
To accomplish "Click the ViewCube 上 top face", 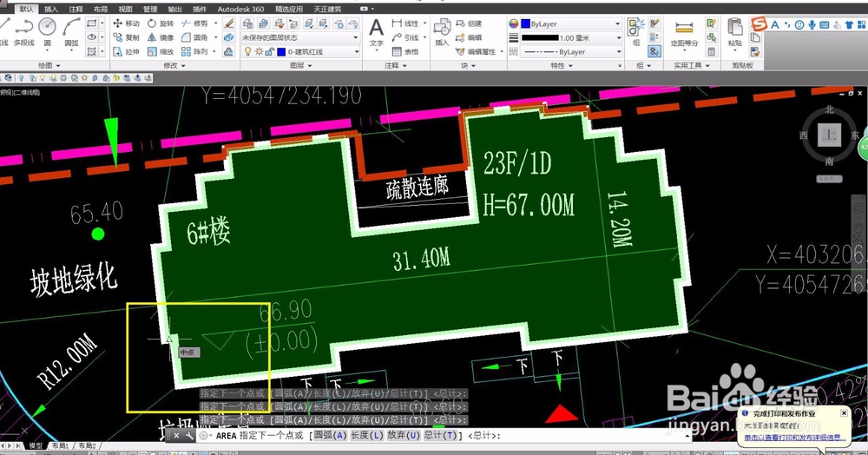I will click(829, 135).
